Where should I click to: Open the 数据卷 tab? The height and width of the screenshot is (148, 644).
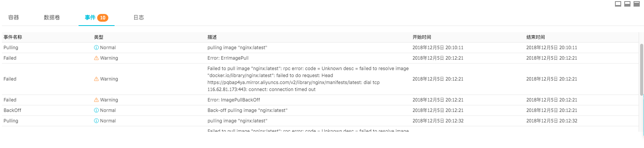pyautogui.click(x=52, y=17)
